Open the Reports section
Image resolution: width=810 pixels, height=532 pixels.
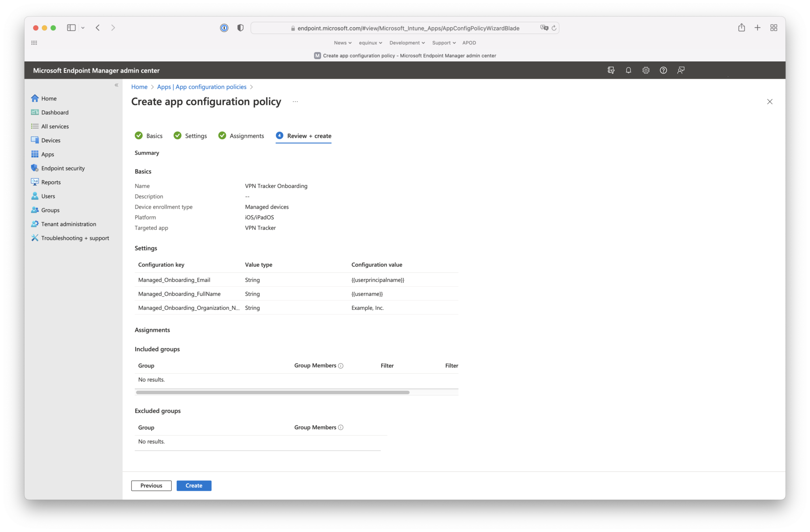(x=51, y=182)
